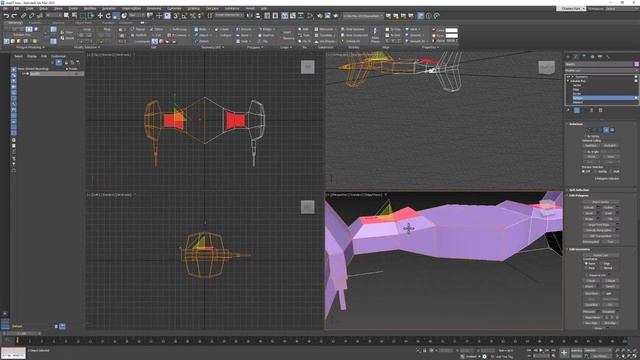The image size is (640, 360).
Task: Select Normal constraint radio button
Action: point(602,268)
